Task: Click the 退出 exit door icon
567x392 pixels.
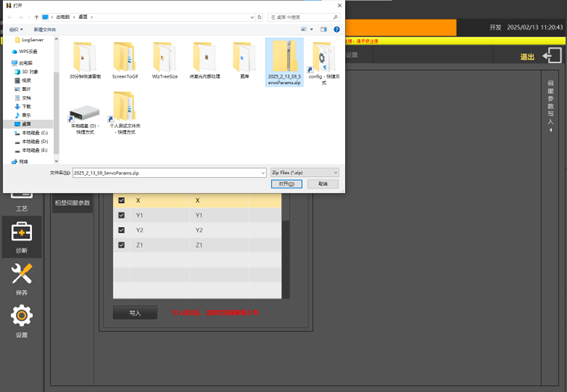Action: point(552,56)
